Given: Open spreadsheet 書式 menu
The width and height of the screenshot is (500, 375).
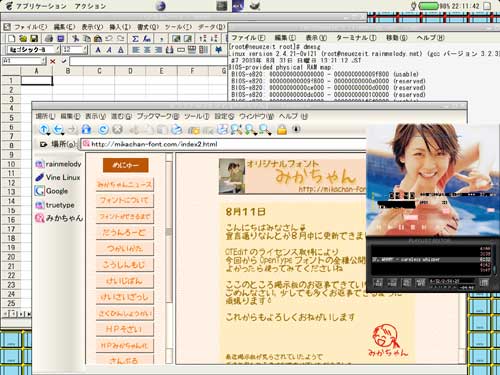Looking at the screenshot, I should pos(148,27).
